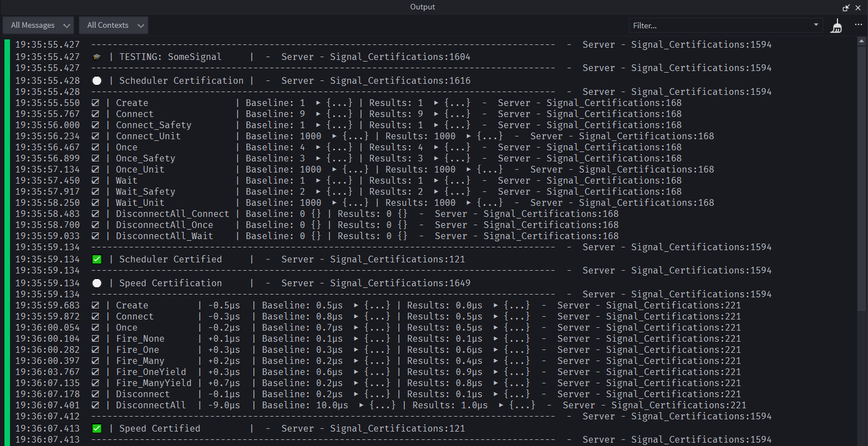The width and height of the screenshot is (868, 446).
Task: Open the Signal_Certifications:1604 source link
Action: [x=400, y=57]
